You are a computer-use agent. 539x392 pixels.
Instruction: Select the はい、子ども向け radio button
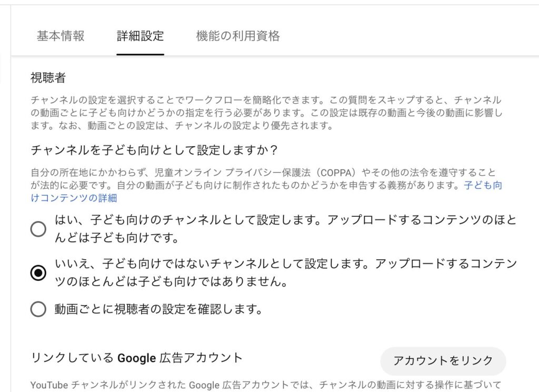click(38, 229)
